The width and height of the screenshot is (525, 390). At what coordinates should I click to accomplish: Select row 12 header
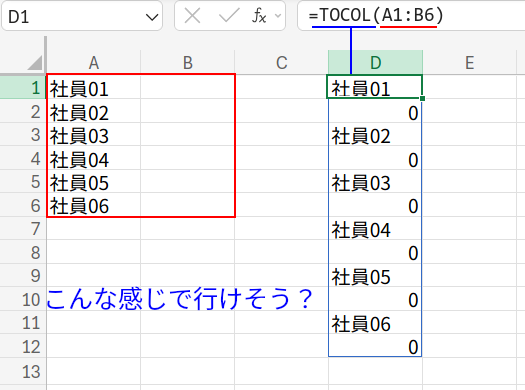[x=23, y=346]
